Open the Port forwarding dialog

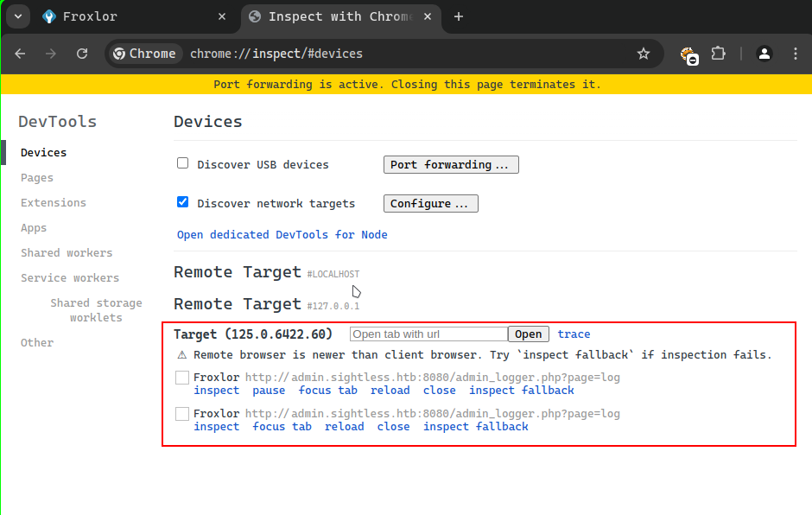pyautogui.click(x=451, y=165)
